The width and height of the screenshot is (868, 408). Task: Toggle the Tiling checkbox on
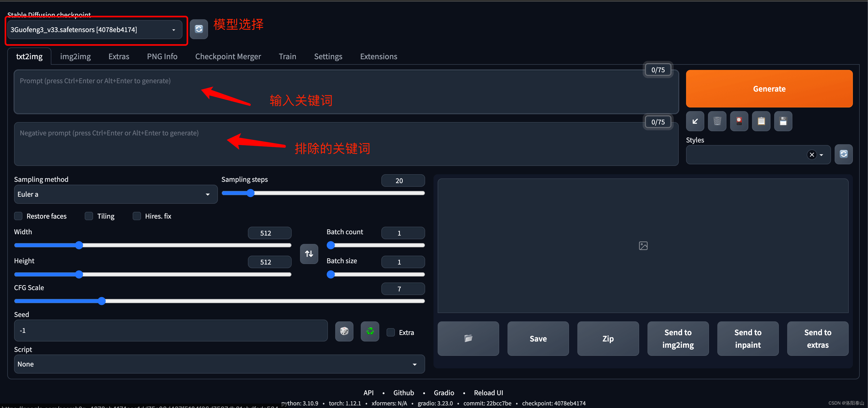pos(89,216)
